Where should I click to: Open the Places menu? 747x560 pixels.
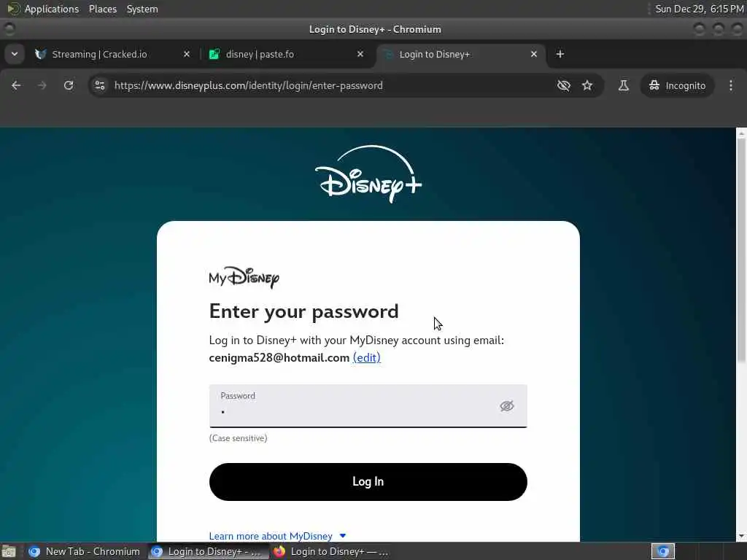(102, 9)
